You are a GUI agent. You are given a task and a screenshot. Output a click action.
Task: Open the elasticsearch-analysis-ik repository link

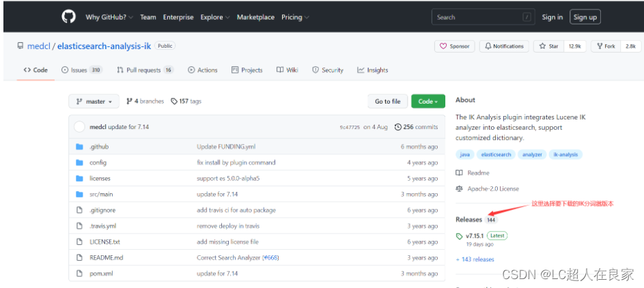tap(104, 46)
